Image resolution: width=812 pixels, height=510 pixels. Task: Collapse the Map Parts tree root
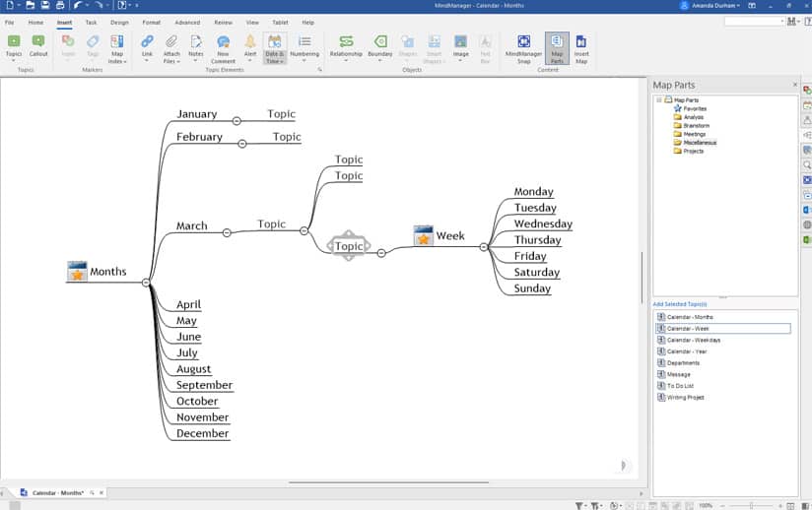(659, 99)
